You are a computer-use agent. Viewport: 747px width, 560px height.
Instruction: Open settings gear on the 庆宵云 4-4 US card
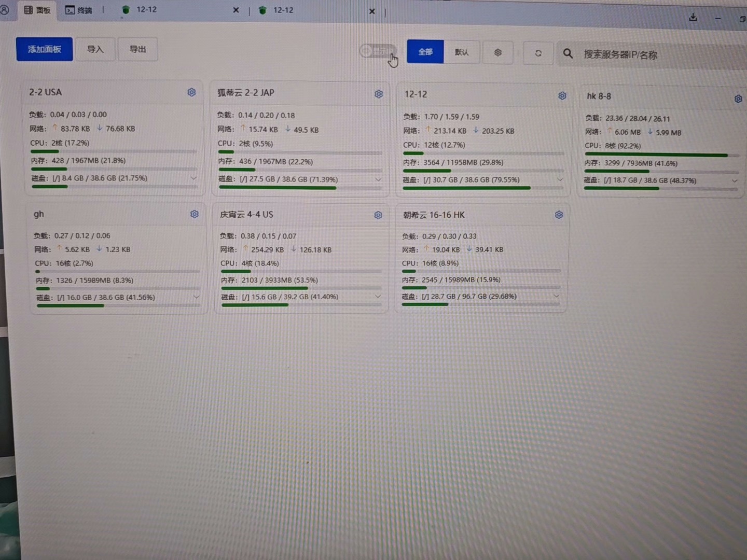[378, 215]
